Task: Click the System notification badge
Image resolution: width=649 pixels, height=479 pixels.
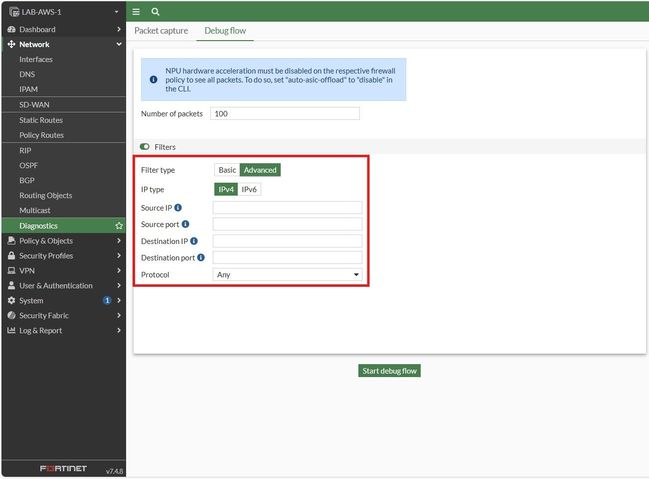Action: (107, 300)
